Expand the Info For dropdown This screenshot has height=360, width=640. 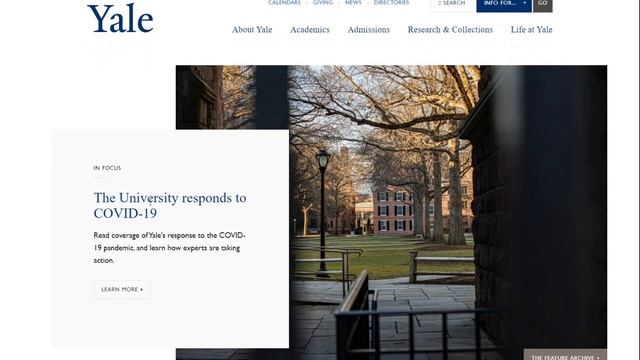(x=504, y=5)
